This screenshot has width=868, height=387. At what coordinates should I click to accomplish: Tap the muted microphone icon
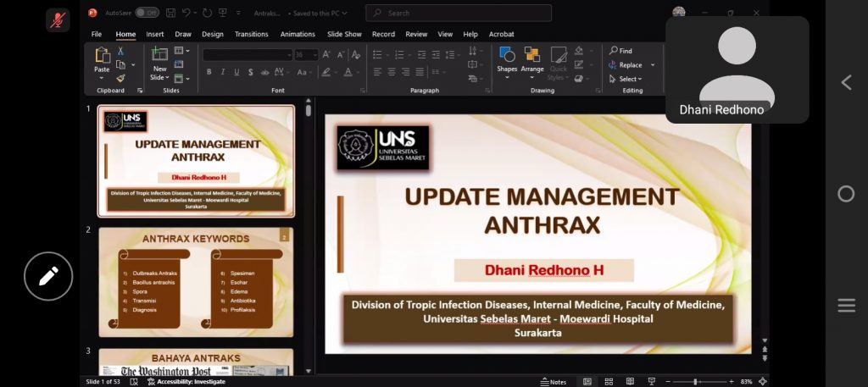pos(58,20)
